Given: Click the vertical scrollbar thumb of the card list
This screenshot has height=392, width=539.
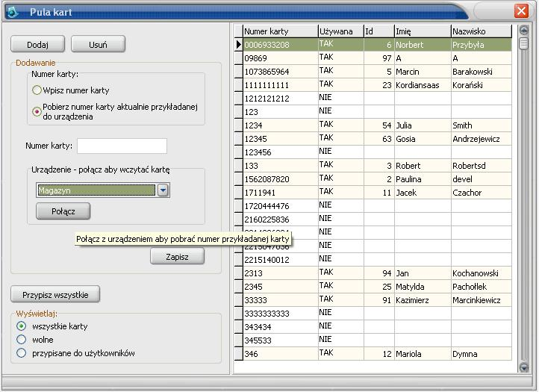Looking at the screenshot, I should pos(524,43).
